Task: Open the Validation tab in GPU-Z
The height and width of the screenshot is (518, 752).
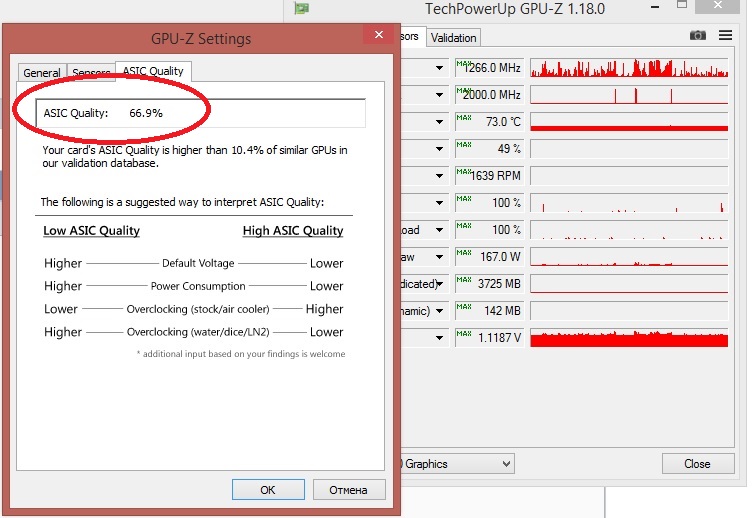Action: click(x=453, y=38)
